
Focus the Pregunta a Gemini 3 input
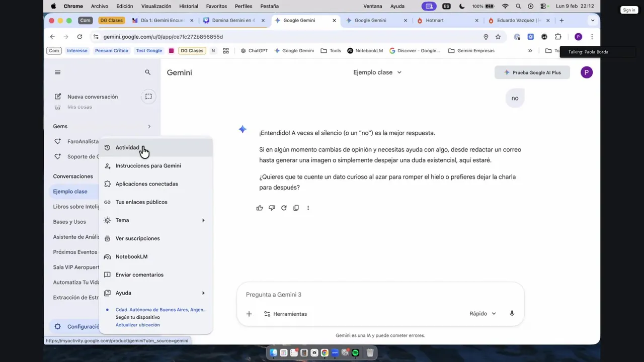tap(380, 295)
